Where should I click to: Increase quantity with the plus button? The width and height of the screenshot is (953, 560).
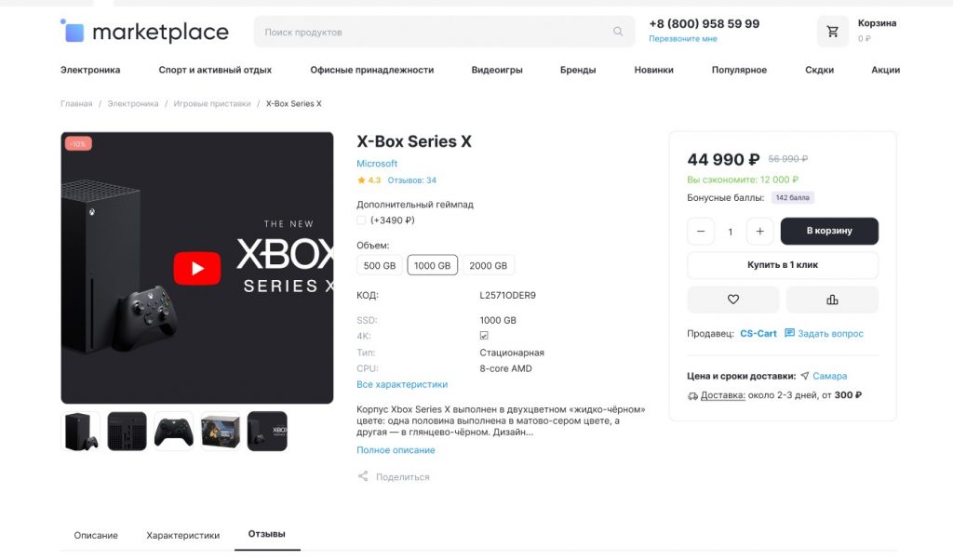759,232
